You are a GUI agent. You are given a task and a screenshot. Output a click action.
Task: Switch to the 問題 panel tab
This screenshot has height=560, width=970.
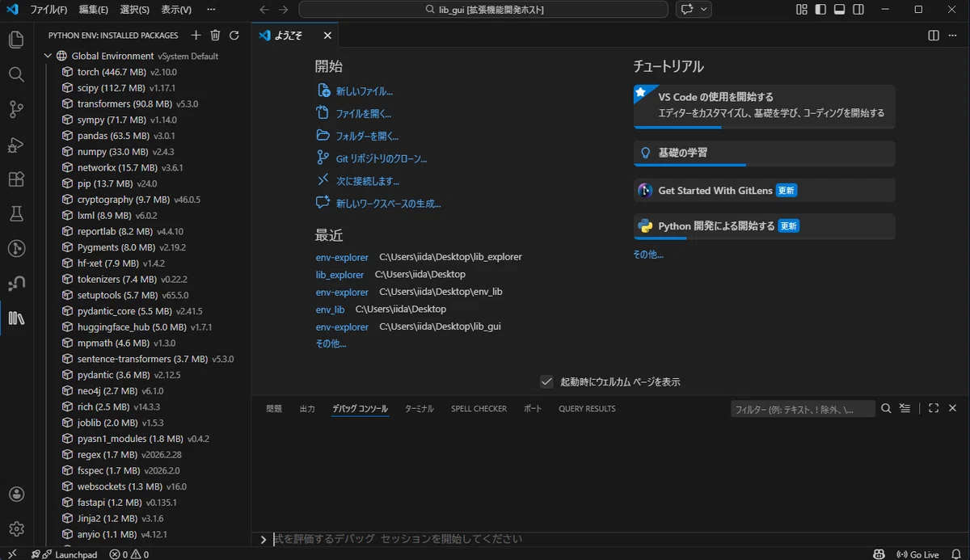274,409
